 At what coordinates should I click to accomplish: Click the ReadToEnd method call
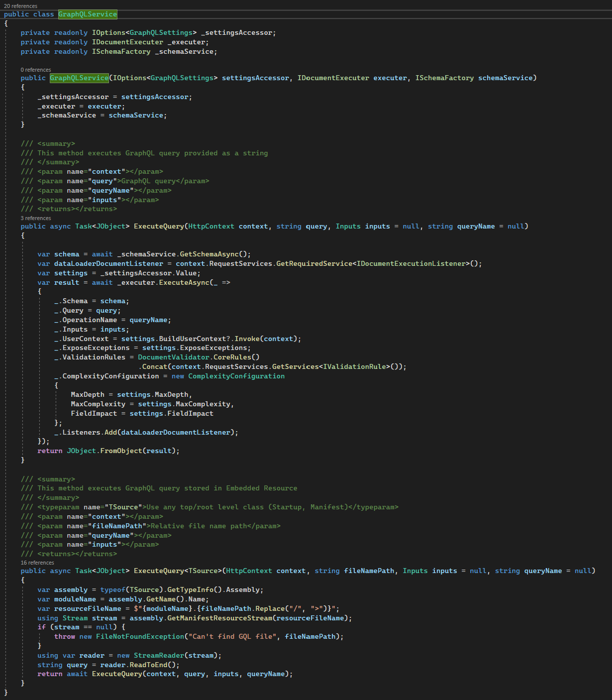coord(148,665)
